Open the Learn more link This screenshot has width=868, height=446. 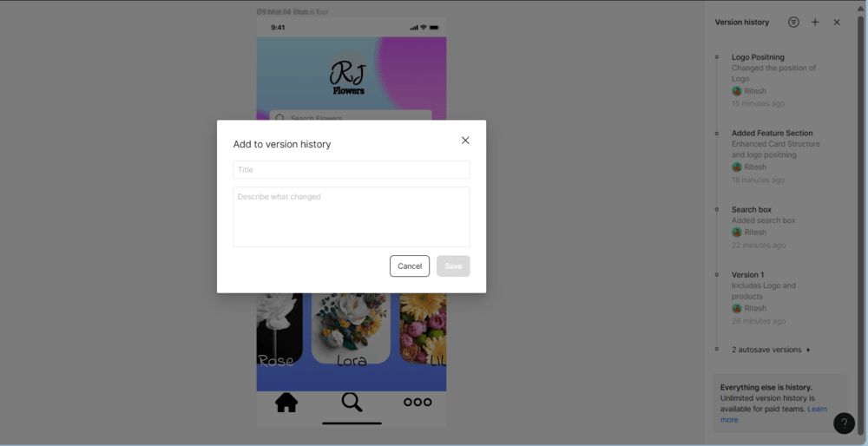coord(773,415)
